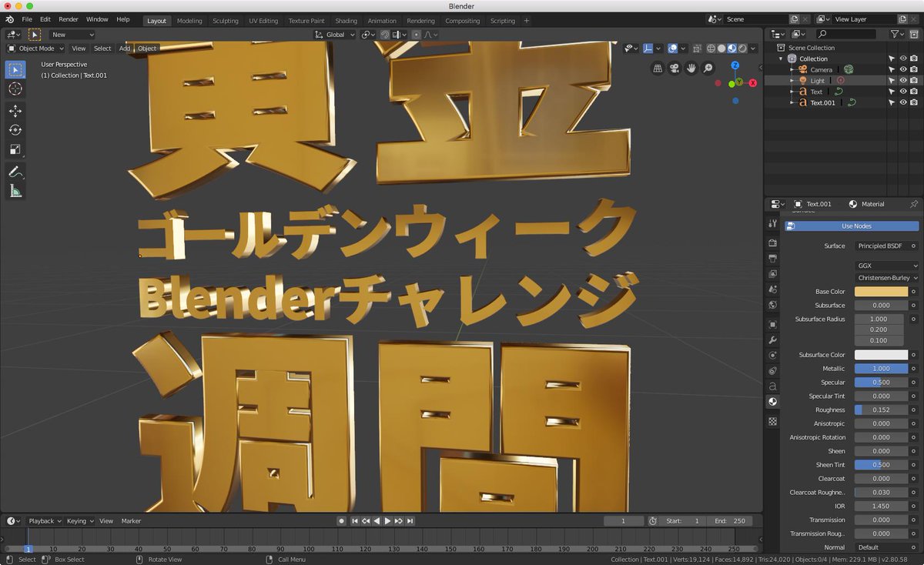
Task: Click the pan view hand icon
Action: [x=691, y=69]
